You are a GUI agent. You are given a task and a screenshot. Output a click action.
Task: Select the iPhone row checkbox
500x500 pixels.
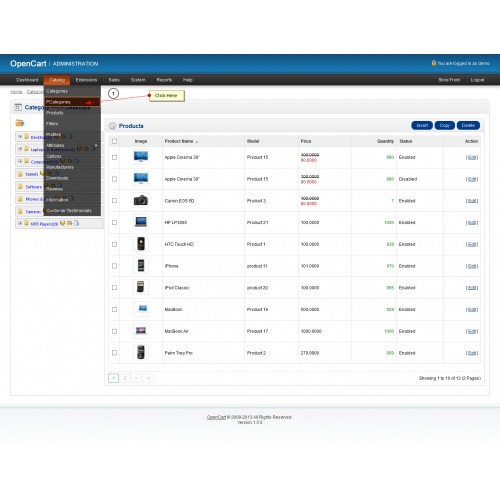pos(114,266)
